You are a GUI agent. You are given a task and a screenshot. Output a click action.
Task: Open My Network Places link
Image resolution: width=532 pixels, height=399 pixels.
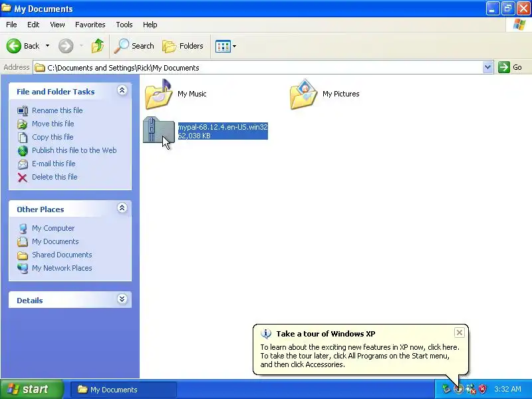pos(62,268)
